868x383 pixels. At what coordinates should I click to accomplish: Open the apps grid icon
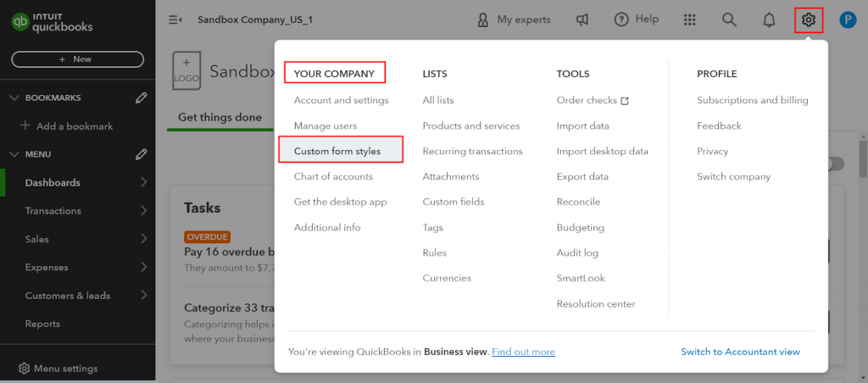(689, 20)
